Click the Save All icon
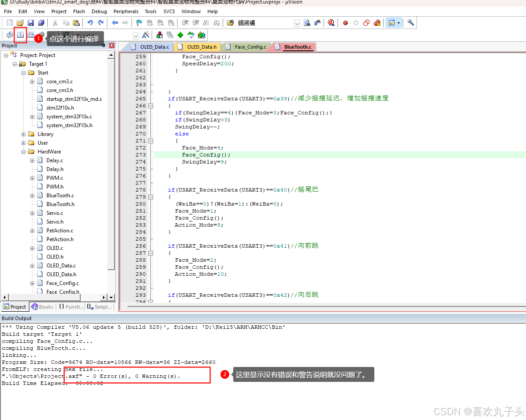The width and height of the screenshot is (526, 420). pyautogui.click(x=41, y=23)
